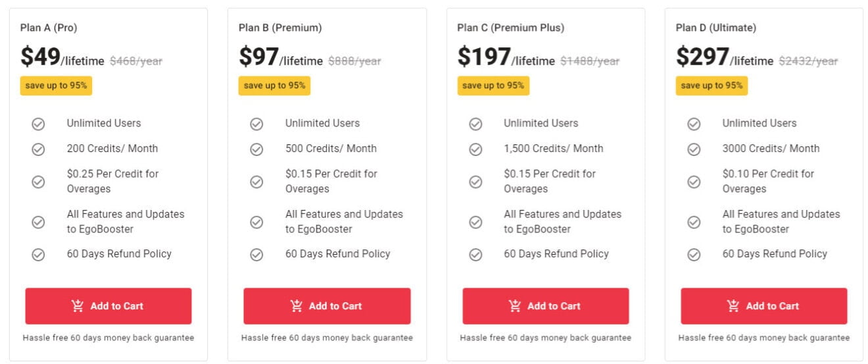Click strikethrough $2432/year price

[x=808, y=61]
